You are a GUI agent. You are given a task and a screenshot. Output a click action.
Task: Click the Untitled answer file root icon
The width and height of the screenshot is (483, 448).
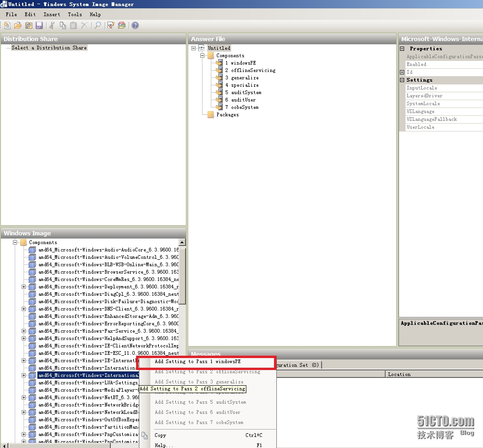[202, 48]
